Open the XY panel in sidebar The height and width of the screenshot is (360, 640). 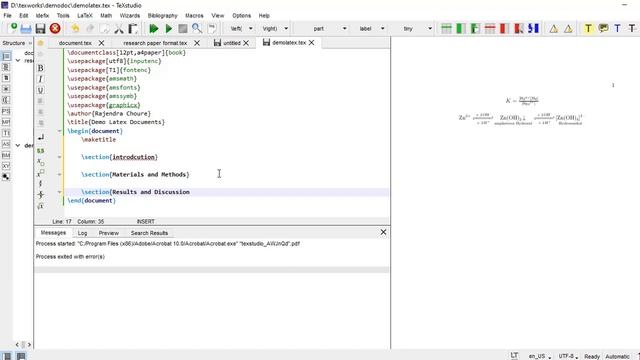[x=6, y=166]
